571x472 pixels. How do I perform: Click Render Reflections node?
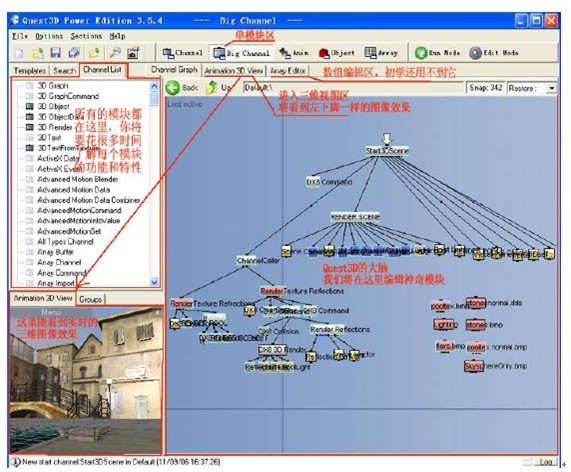coord(340,330)
